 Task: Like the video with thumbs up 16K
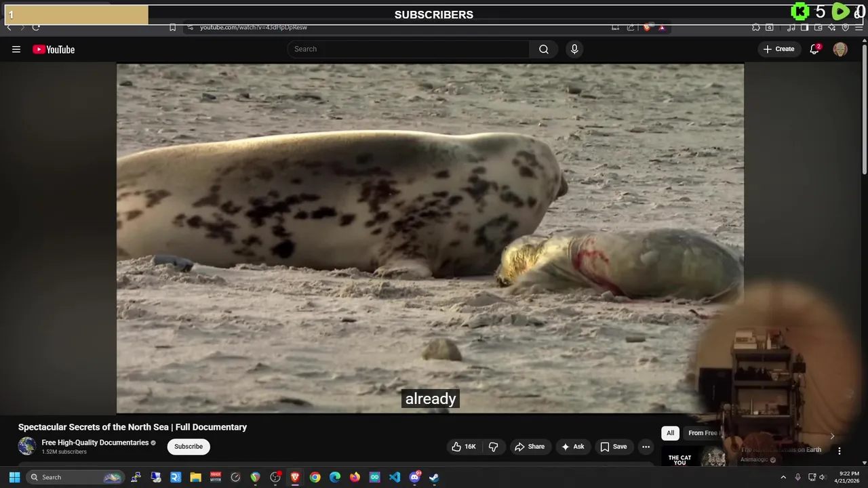click(x=464, y=447)
